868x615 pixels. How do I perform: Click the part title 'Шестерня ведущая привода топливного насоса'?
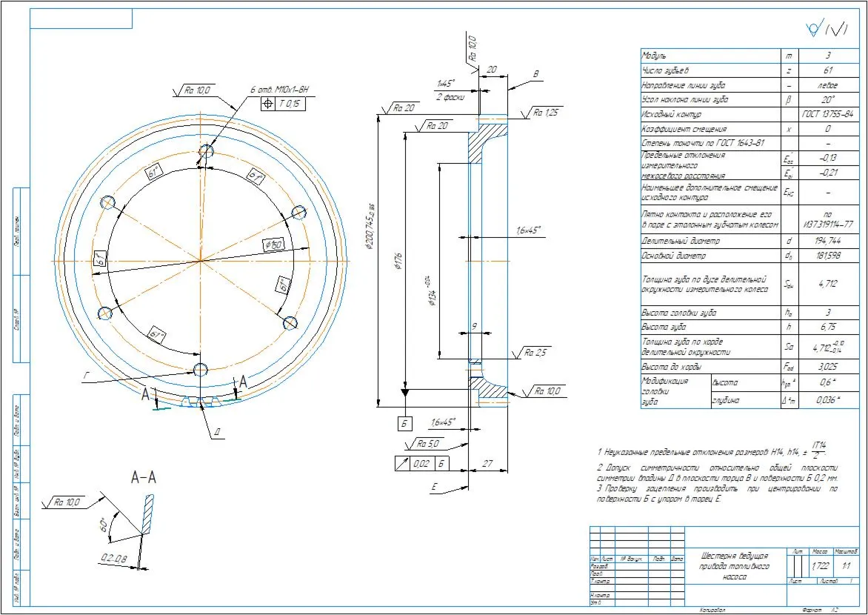[735, 565]
